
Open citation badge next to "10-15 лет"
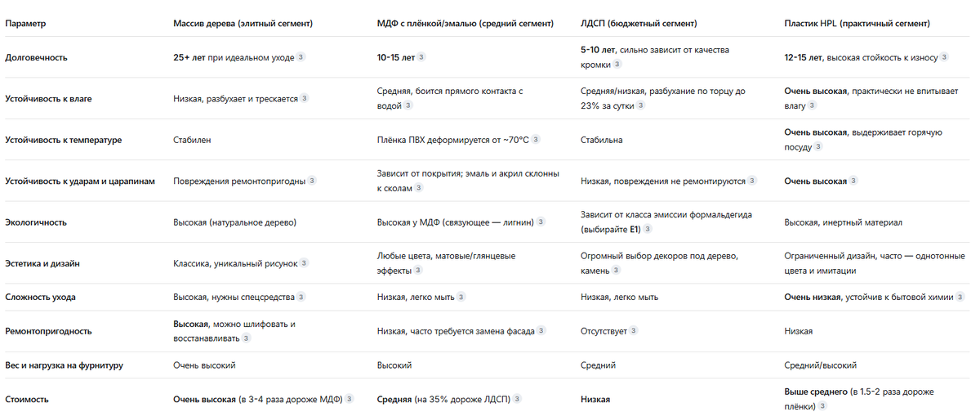coord(421,58)
